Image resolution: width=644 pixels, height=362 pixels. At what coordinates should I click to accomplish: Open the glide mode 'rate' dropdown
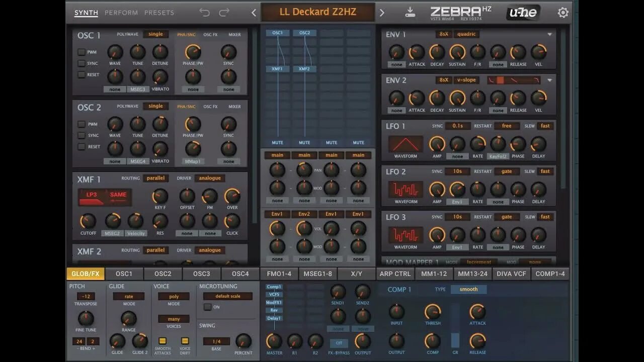pos(129,297)
